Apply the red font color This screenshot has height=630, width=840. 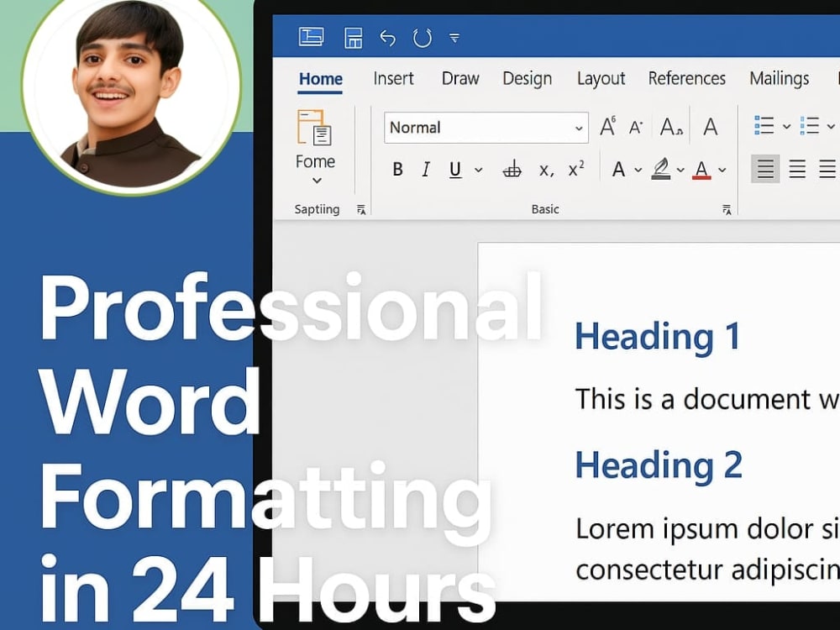(701, 170)
